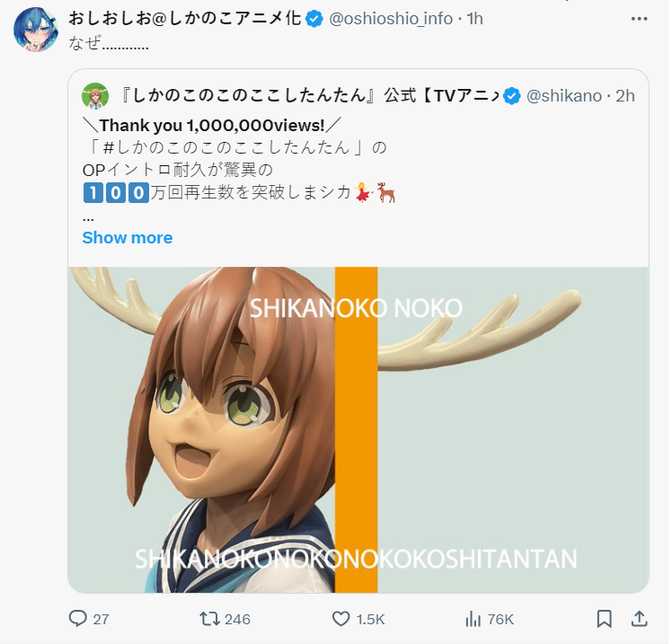
Task: Open the quoted tweet's deer-girl avatar
Action: [x=95, y=96]
